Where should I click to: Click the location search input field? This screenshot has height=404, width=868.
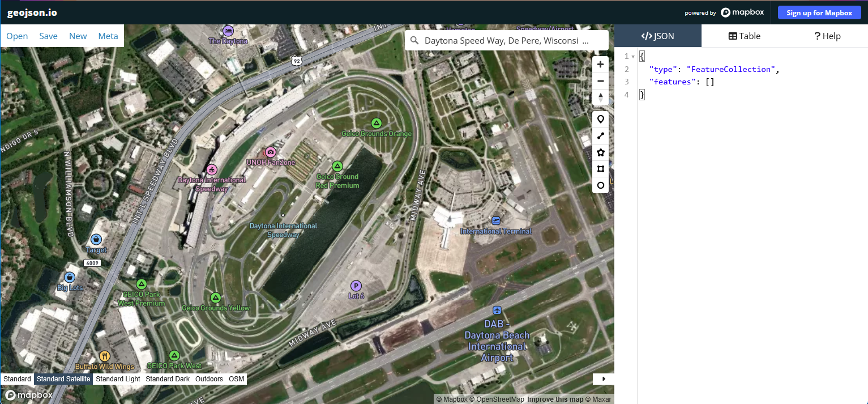[x=507, y=41]
